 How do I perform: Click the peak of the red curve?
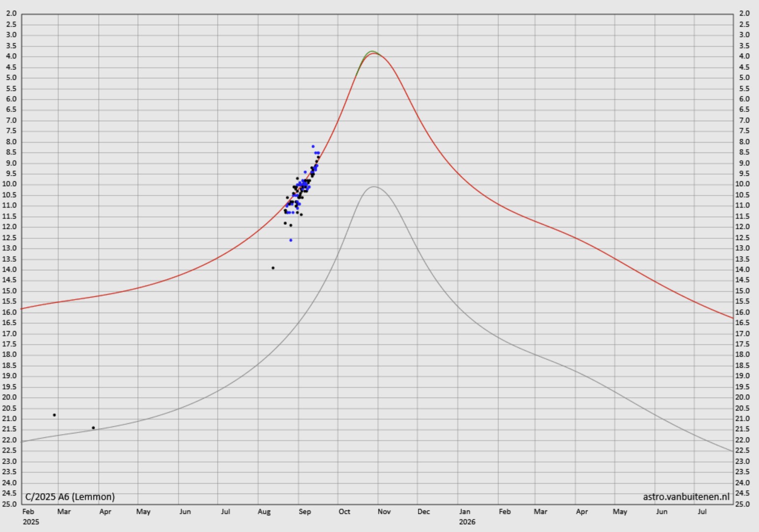click(x=374, y=53)
